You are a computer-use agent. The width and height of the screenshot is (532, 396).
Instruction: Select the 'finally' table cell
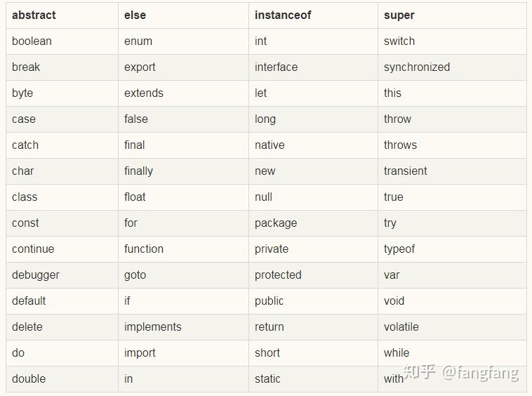coord(138,171)
